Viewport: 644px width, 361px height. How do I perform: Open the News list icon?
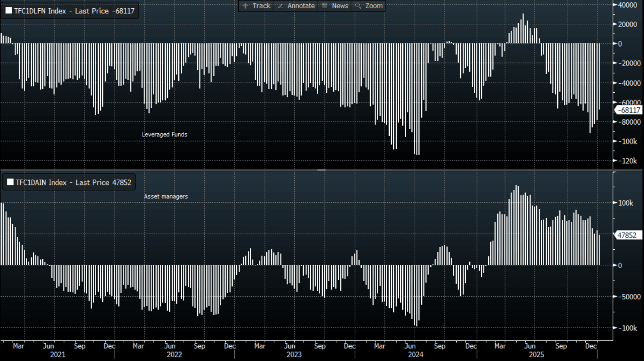coord(325,6)
